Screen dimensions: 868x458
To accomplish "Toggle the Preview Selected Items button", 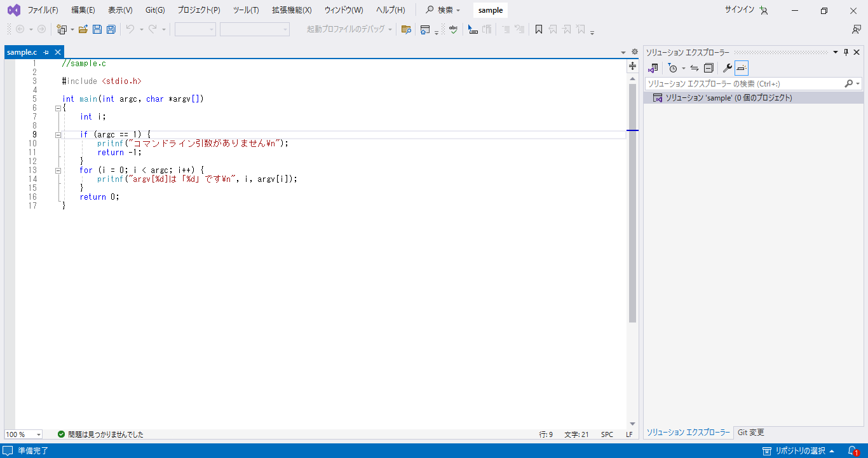I will 741,68.
